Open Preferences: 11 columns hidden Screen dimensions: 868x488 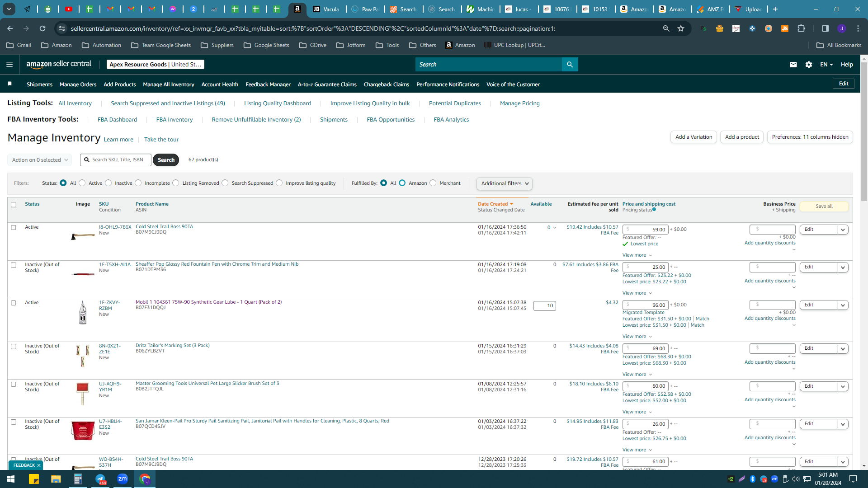tap(810, 137)
